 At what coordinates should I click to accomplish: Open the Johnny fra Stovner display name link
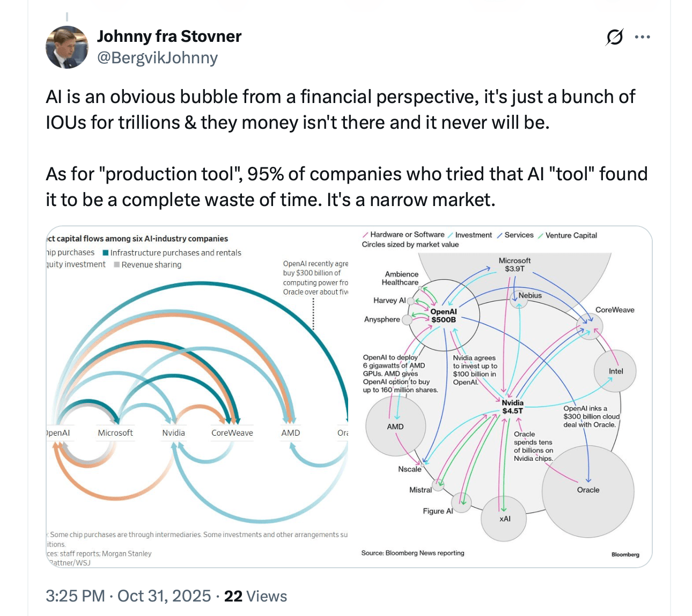169,36
